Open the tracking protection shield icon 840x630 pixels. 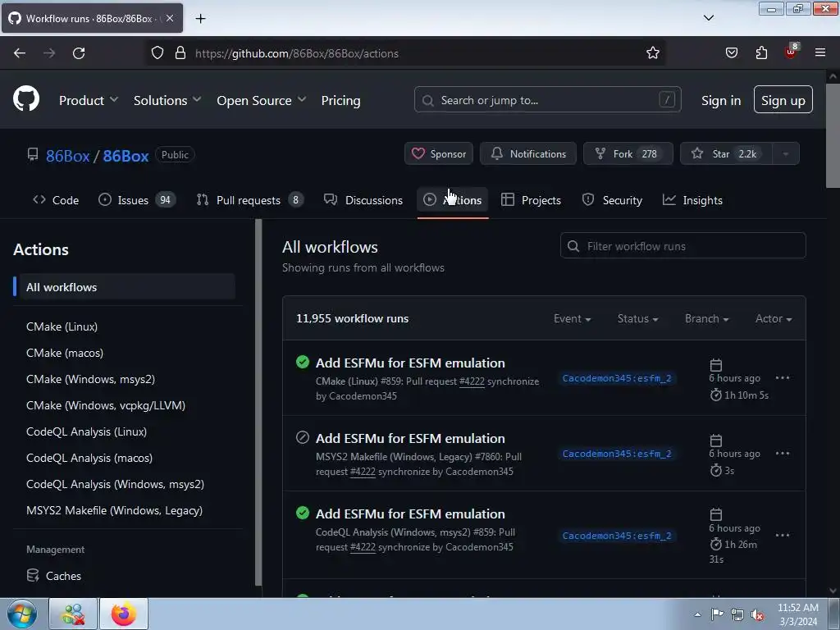[x=157, y=53]
